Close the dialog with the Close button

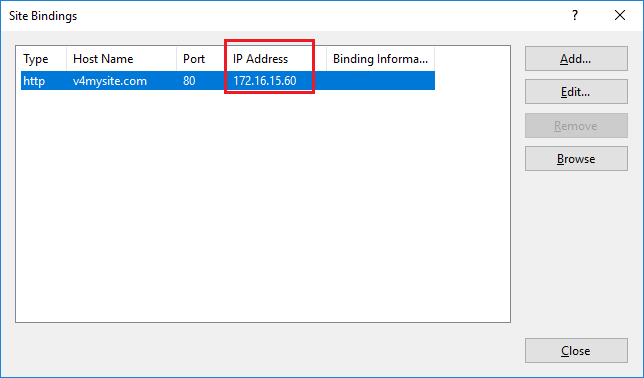click(x=576, y=350)
